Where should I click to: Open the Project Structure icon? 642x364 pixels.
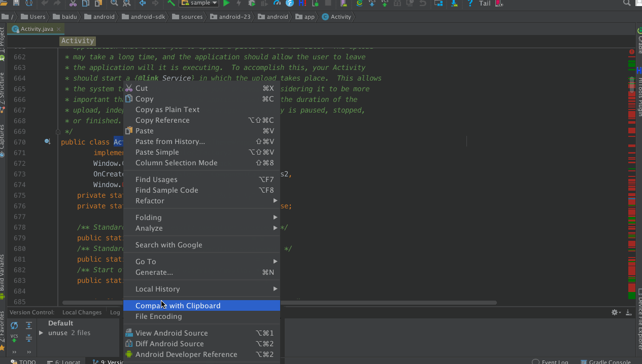click(x=438, y=3)
